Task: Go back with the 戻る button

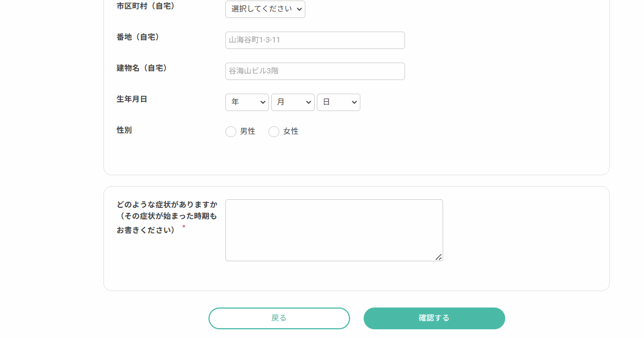Action: pos(279,318)
